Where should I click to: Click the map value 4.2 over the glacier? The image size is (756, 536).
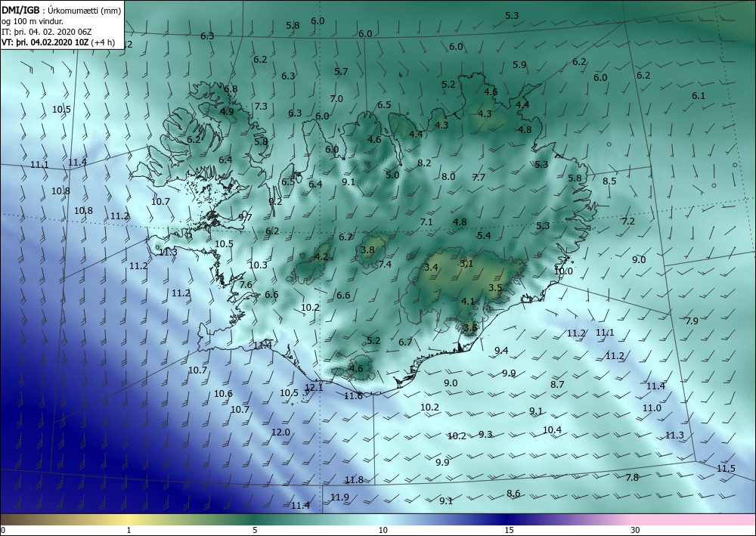point(321,256)
